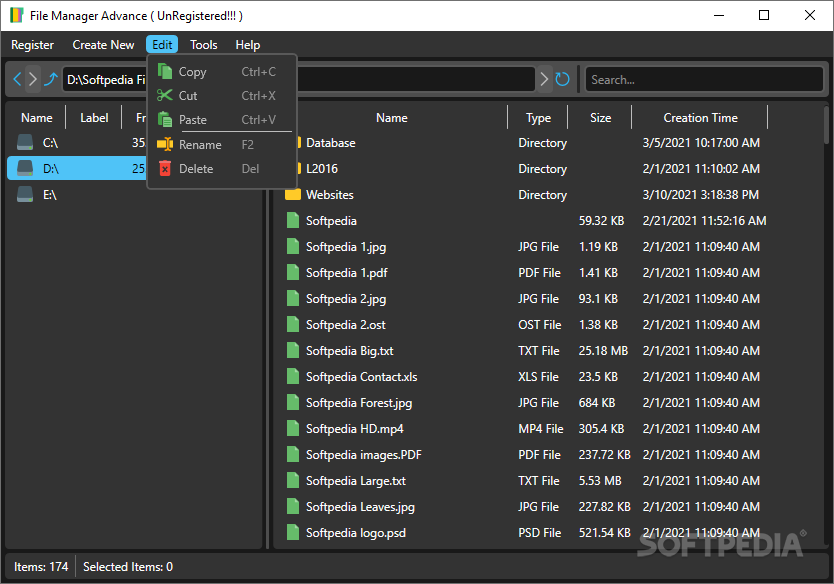Click file icon of Softpedia Forest.jpg

[293, 403]
